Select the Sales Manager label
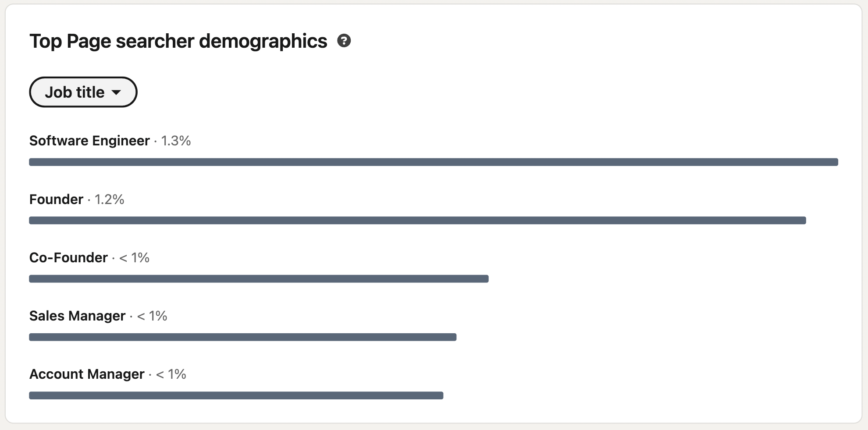The image size is (868, 430). point(77,316)
